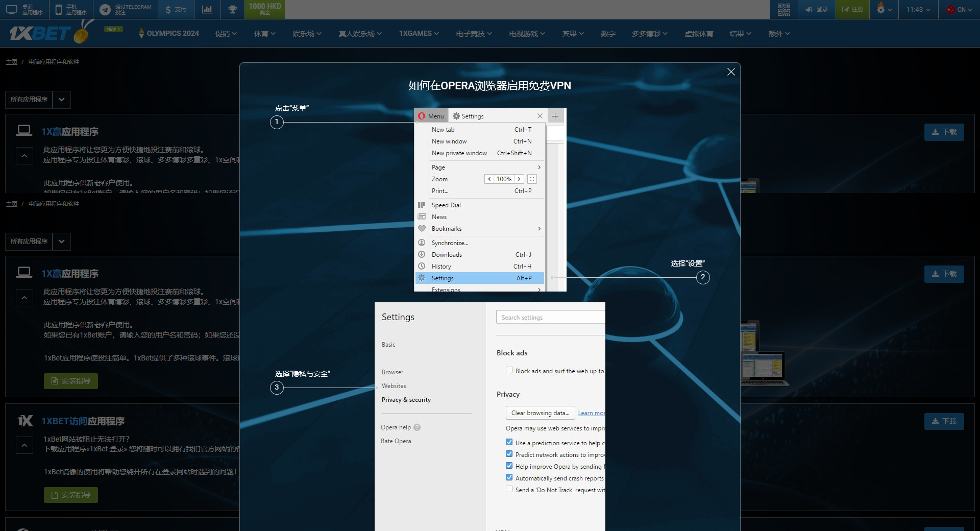The width and height of the screenshot is (980, 531).
Task: Open the desktop application icon 桌面应用程序
Action: [12, 9]
